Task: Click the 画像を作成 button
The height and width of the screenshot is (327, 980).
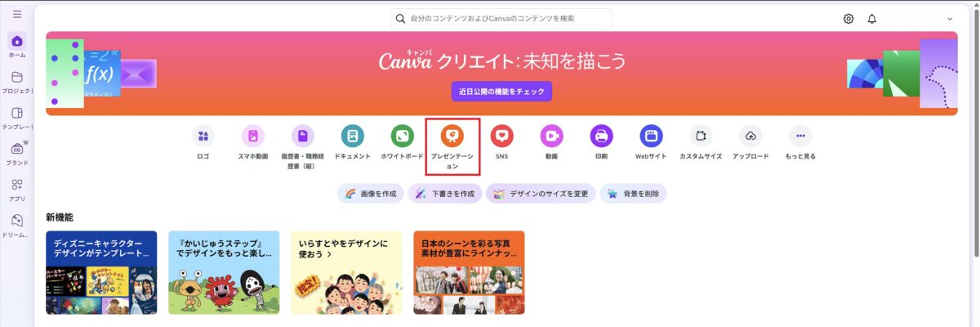Action: click(x=370, y=194)
